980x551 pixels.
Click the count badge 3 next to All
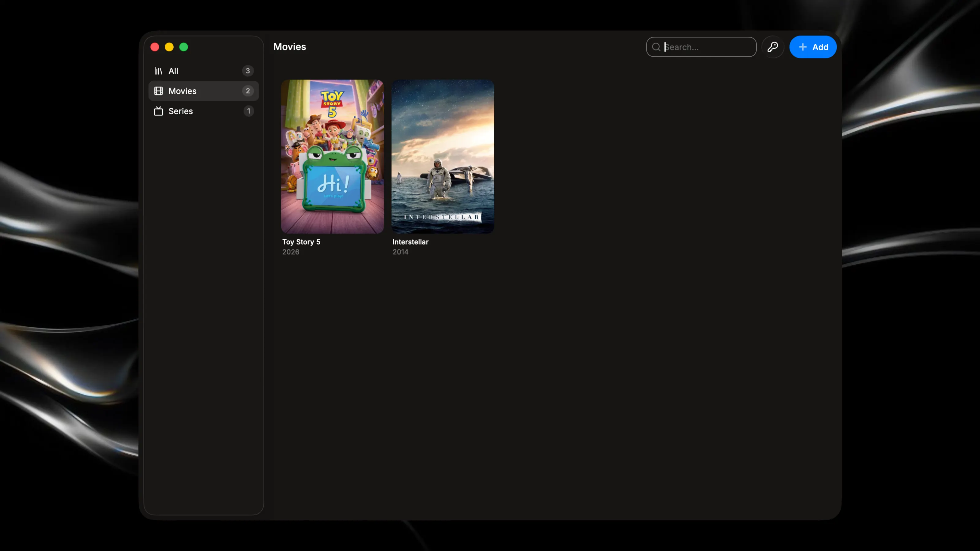tap(248, 71)
